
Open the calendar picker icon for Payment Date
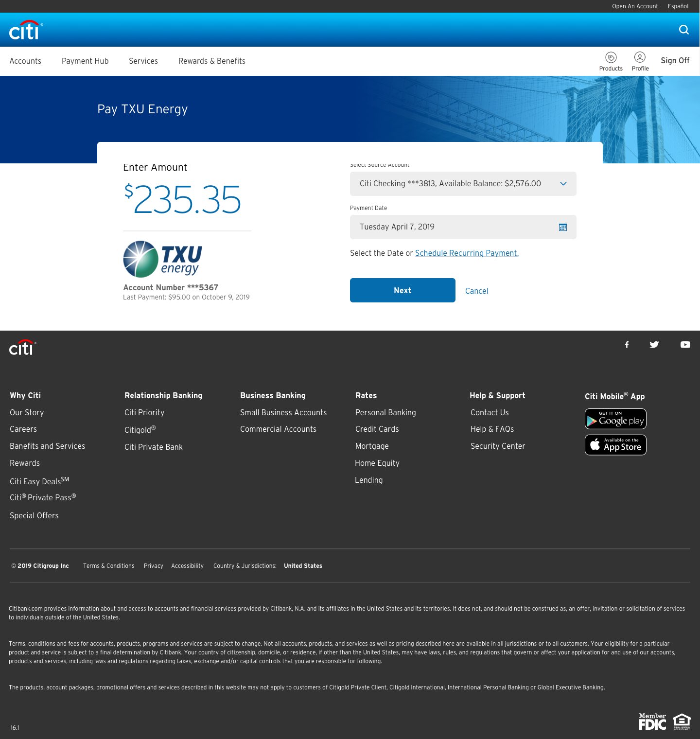pyautogui.click(x=563, y=227)
